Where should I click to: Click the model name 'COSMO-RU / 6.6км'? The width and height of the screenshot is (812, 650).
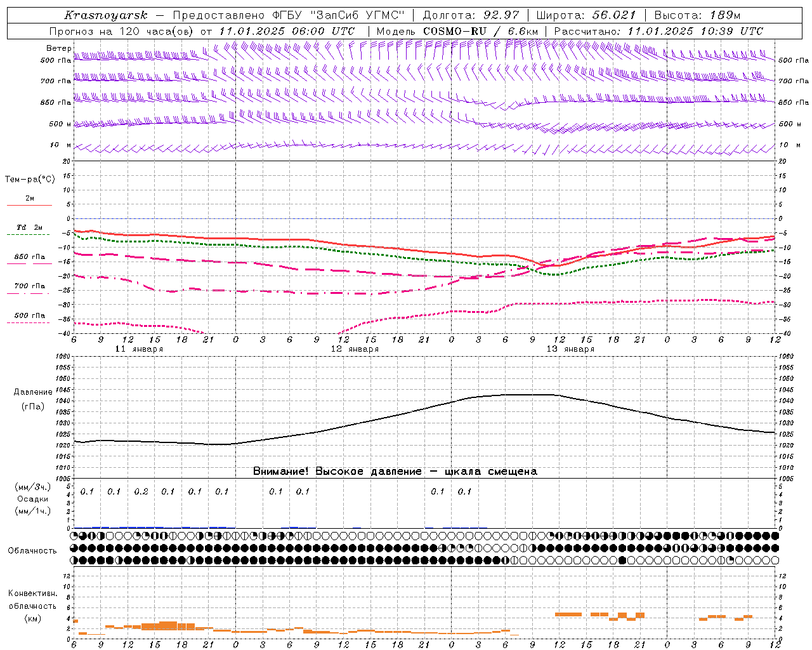(x=480, y=31)
